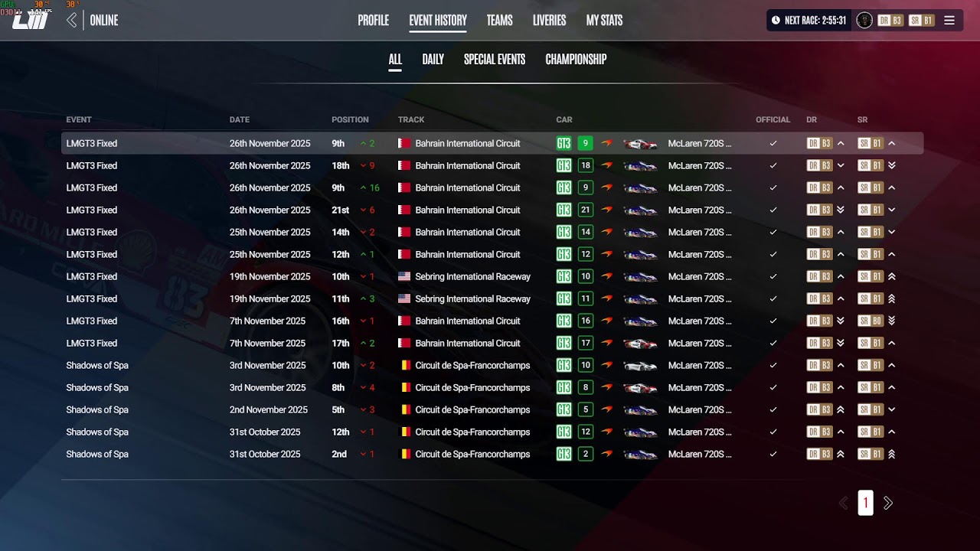Click DR B3 badge in 2nd place row

819,454
